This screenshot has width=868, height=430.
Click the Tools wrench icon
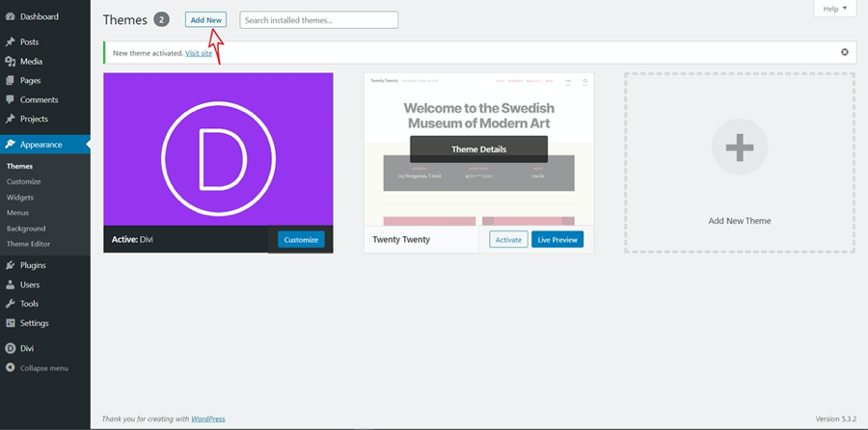(x=10, y=304)
